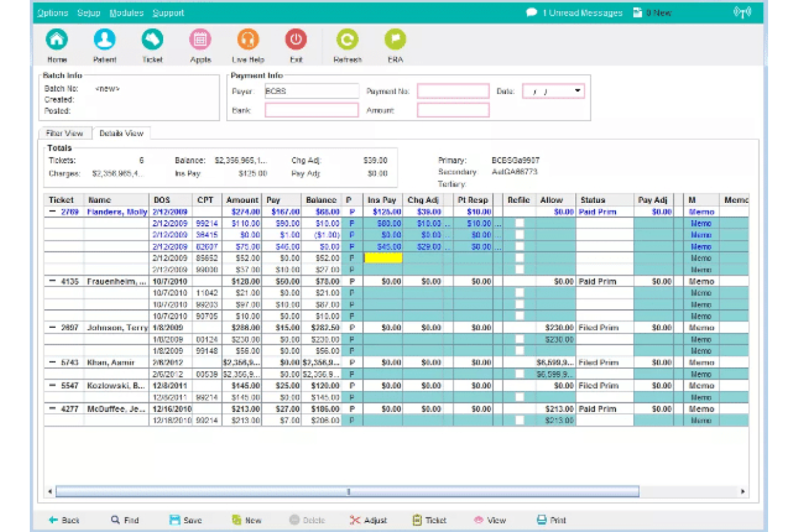Click the green Refresh icon
798x532 pixels.
[x=347, y=39]
